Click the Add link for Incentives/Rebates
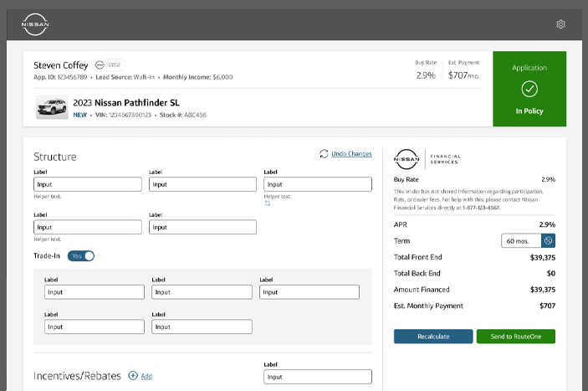 [x=146, y=378]
